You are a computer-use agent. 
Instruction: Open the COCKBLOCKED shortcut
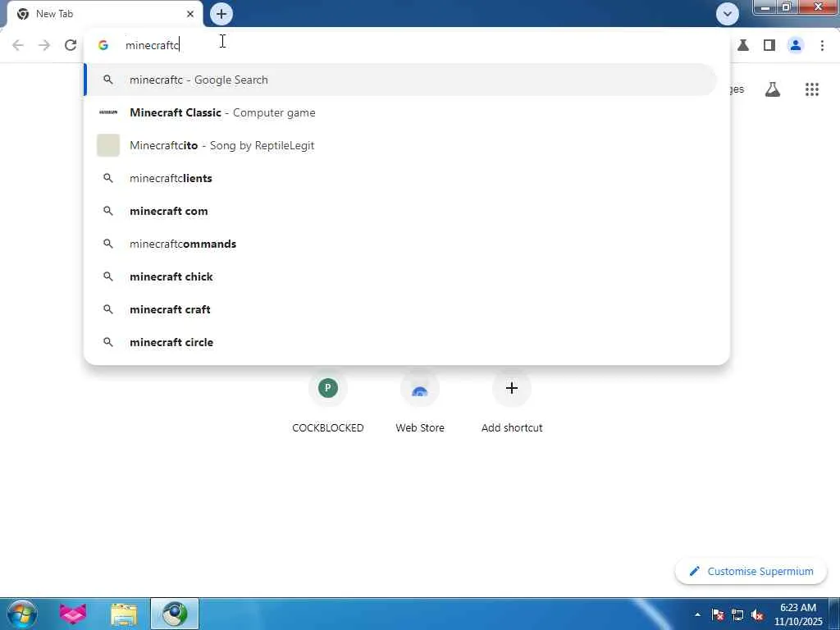[x=328, y=402]
